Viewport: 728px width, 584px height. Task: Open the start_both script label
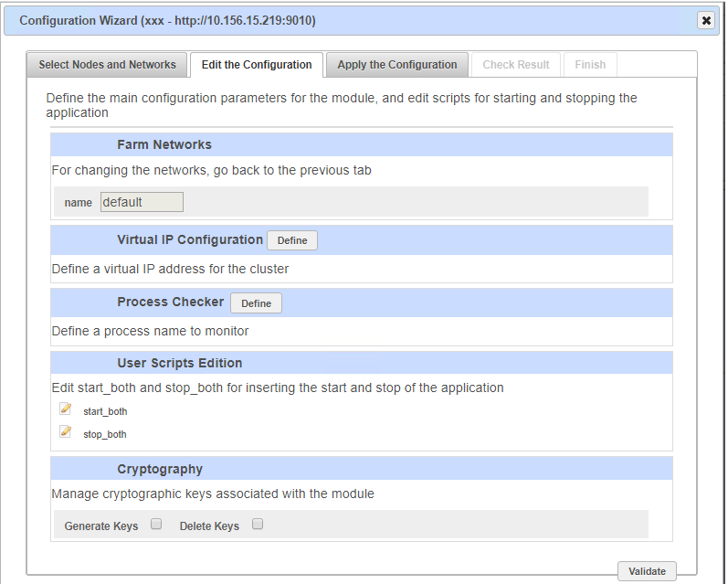click(x=105, y=412)
